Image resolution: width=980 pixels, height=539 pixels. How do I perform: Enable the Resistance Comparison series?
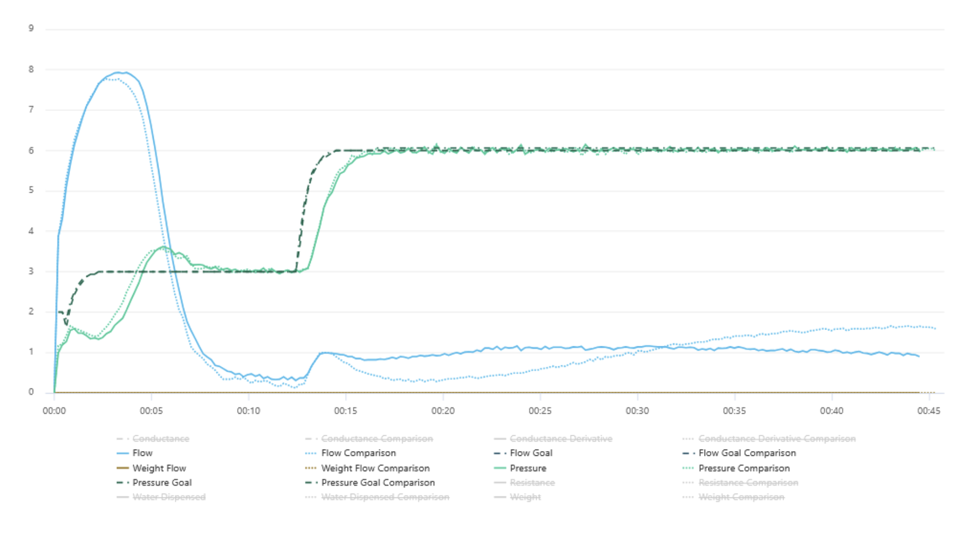pos(740,482)
